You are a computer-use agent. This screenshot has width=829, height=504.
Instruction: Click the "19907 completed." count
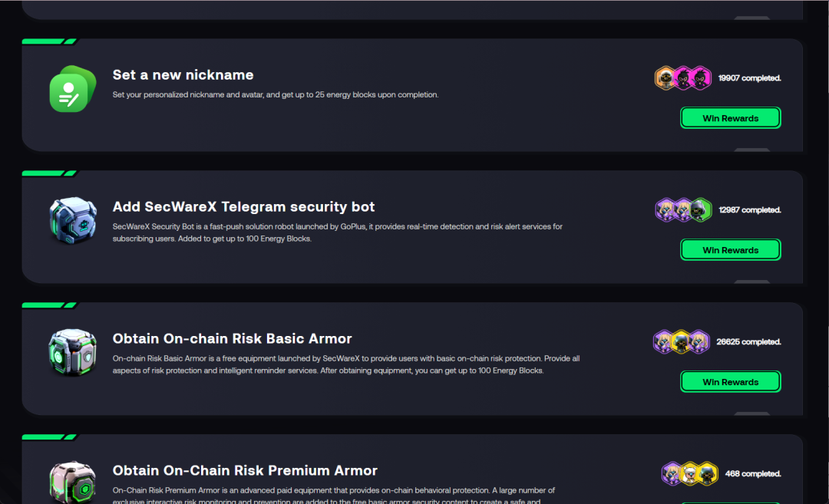749,78
